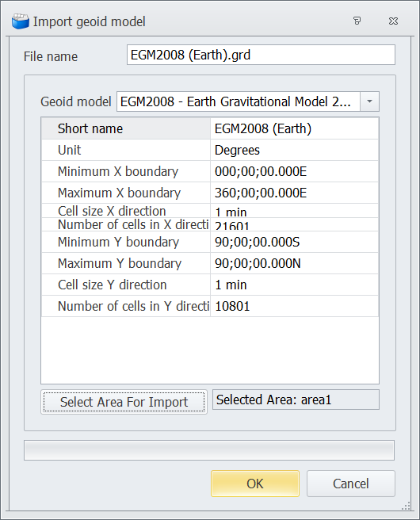The height and width of the screenshot is (520, 420).
Task: Select the Unit property row
Action: [210, 151]
